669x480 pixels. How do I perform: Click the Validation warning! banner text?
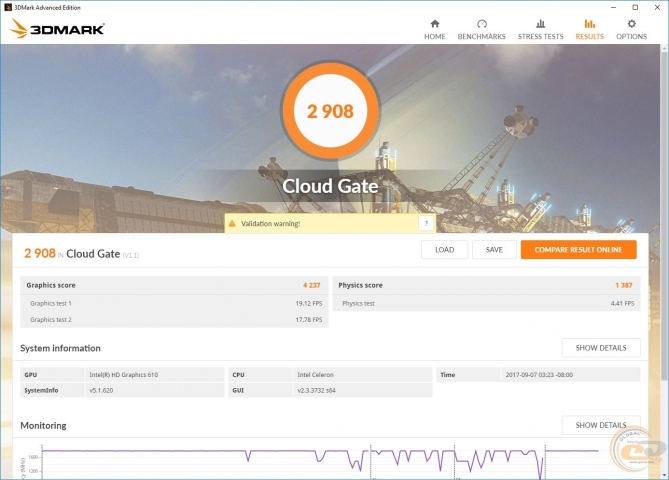[271, 224]
